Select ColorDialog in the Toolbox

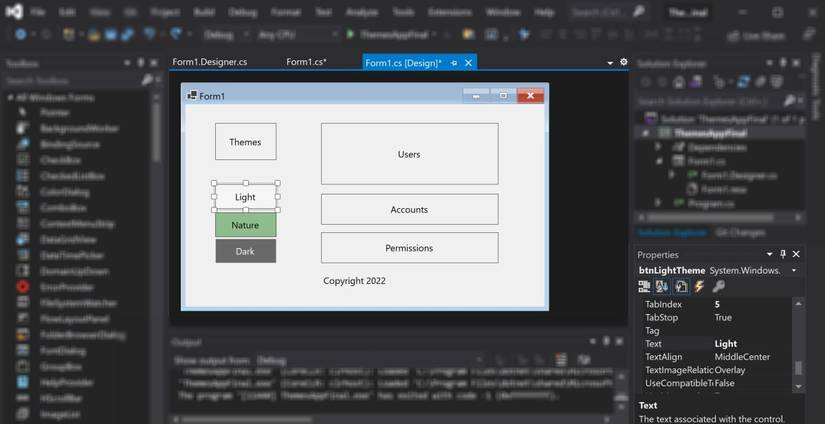(64, 192)
